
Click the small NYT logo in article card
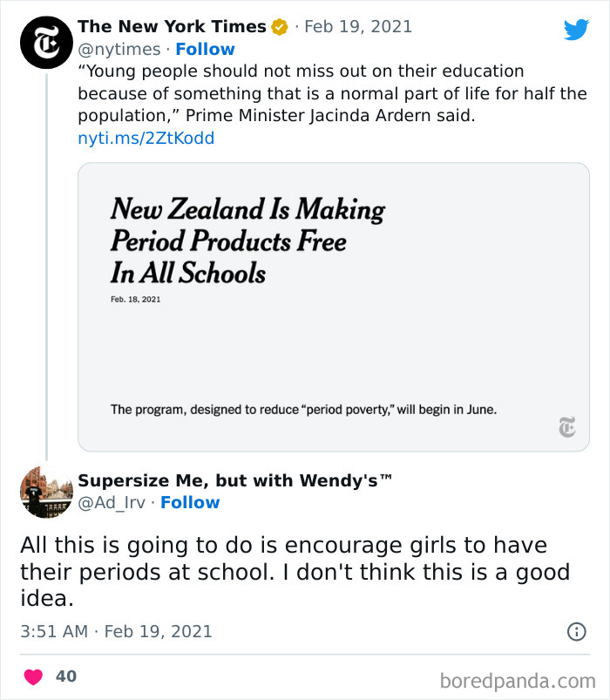pos(567,427)
